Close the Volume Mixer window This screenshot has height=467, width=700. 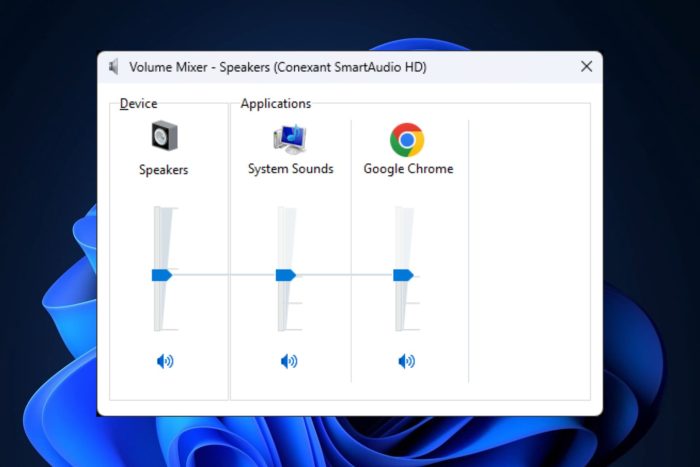tap(587, 67)
